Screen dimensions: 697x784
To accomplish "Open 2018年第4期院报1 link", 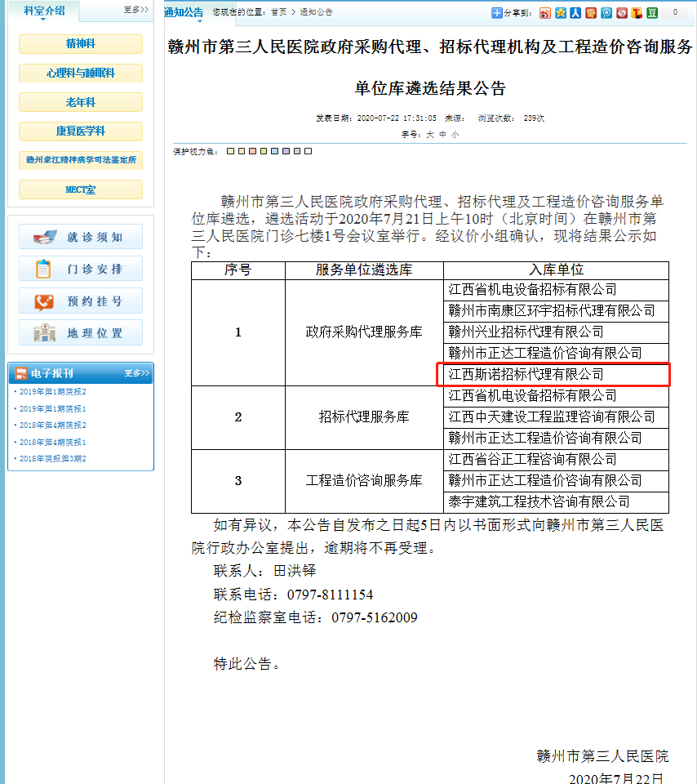I will [x=52, y=443].
